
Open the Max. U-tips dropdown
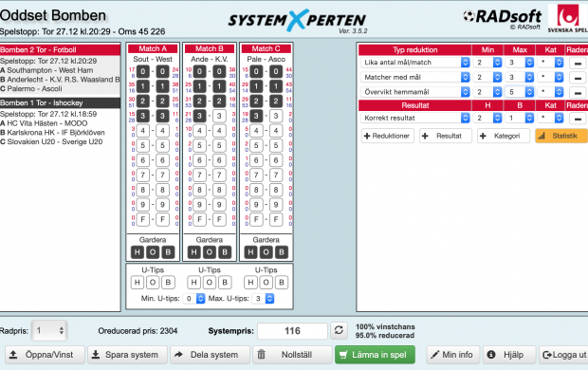(264, 299)
